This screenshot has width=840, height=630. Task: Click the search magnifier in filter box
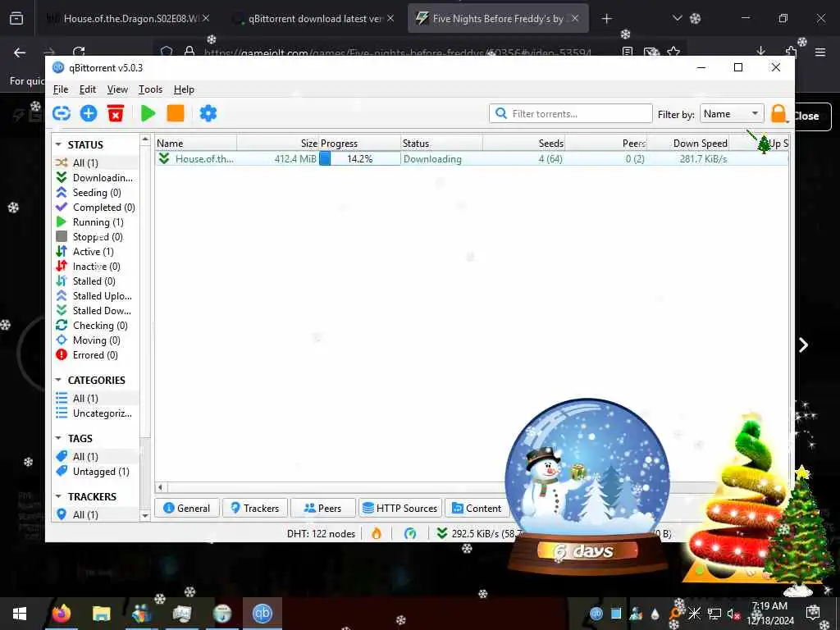[501, 113]
